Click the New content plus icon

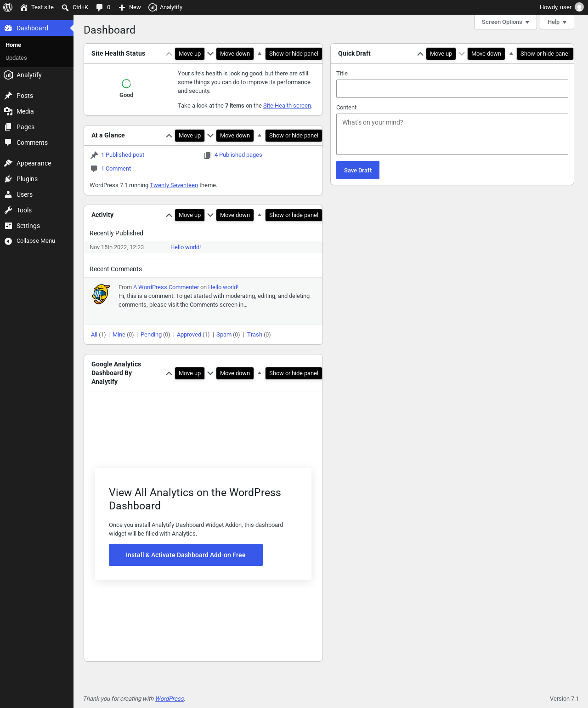click(x=122, y=7)
